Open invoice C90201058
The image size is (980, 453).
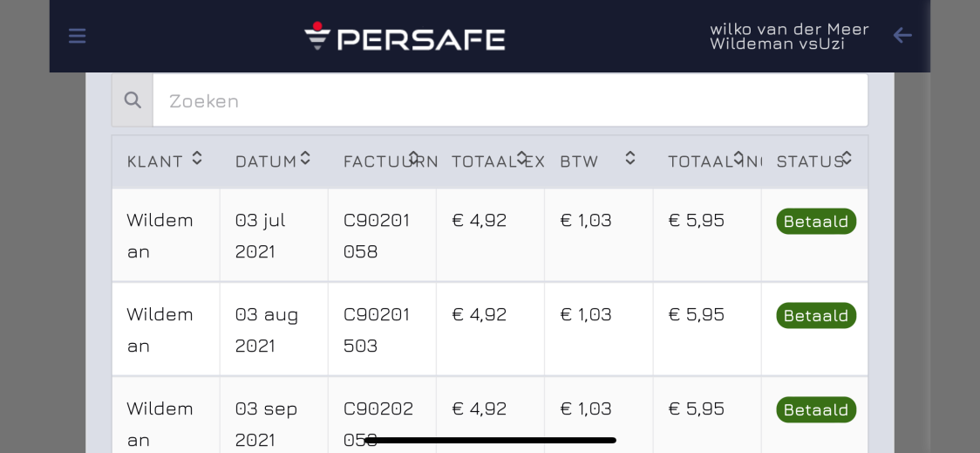[377, 236]
